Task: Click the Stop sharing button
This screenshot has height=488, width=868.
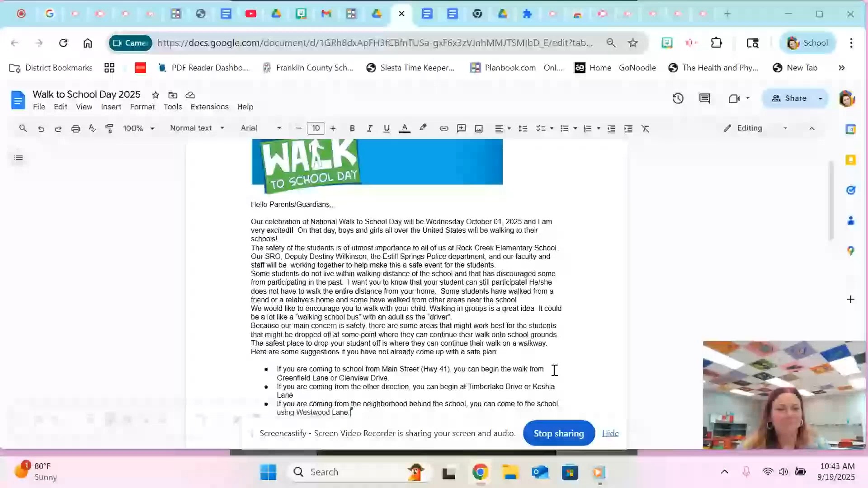Action: [559, 433]
